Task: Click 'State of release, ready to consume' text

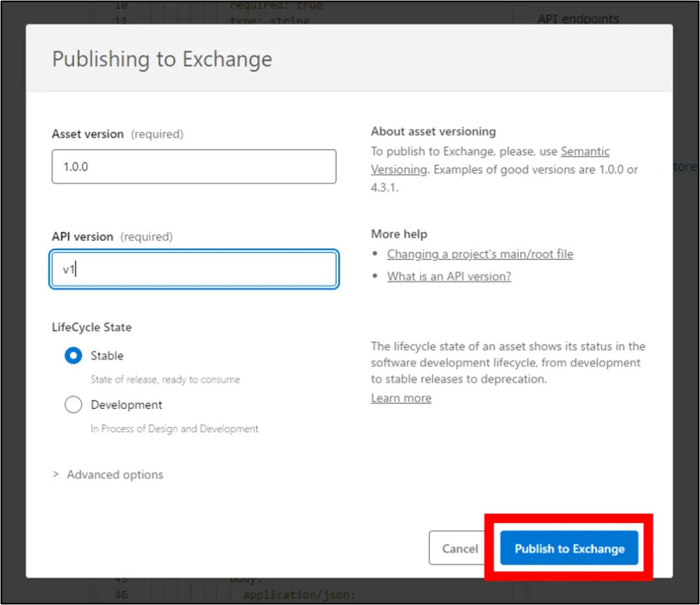Action: (165, 380)
